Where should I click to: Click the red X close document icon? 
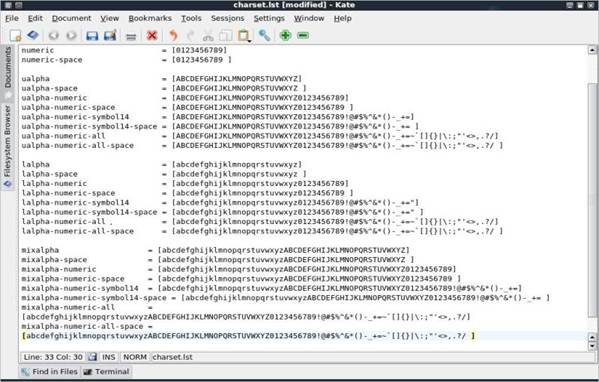pyautogui.click(x=152, y=36)
